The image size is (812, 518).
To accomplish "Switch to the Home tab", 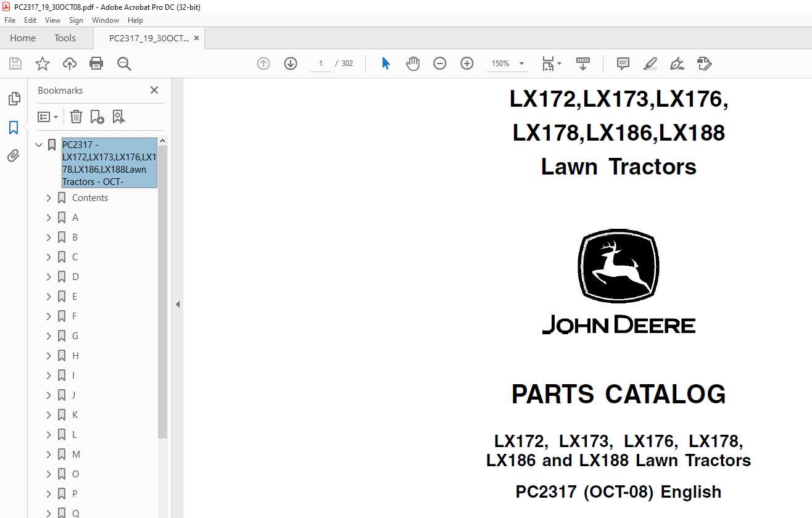I will point(23,38).
